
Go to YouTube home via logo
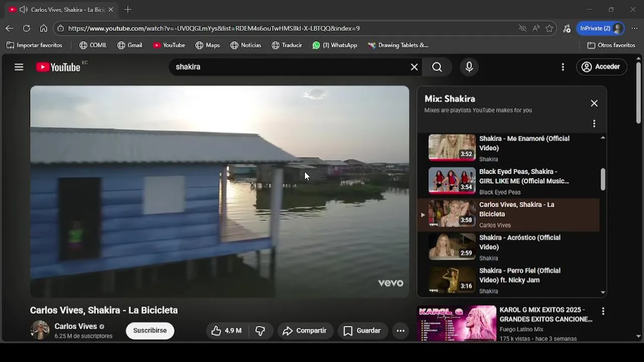click(58, 67)
